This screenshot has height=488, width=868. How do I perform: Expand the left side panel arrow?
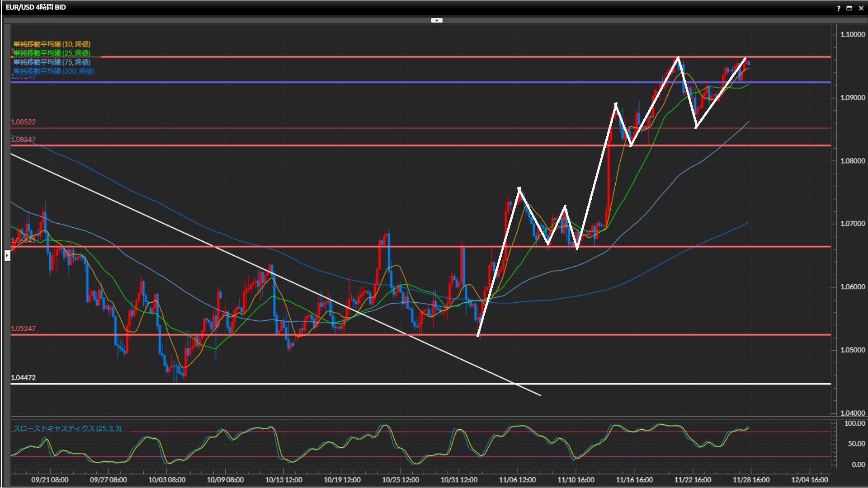(x=7, y=256)
